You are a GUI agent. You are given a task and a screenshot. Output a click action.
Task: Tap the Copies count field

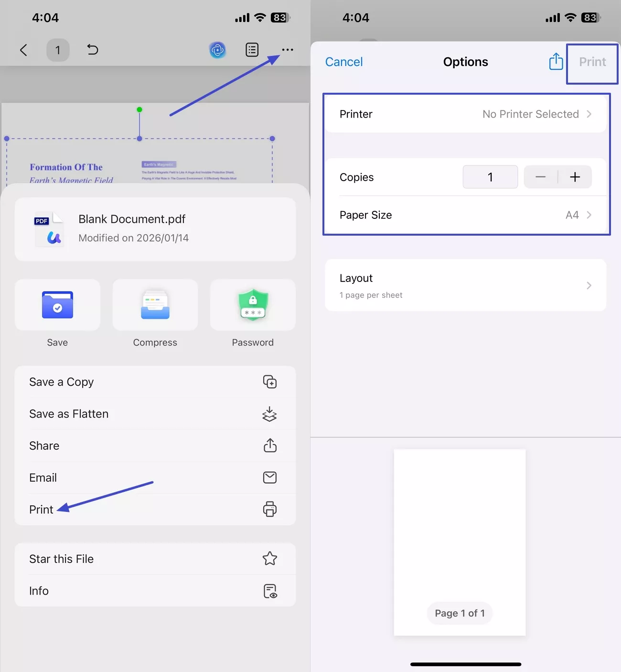pyautogui.click(x=490, y=177)
